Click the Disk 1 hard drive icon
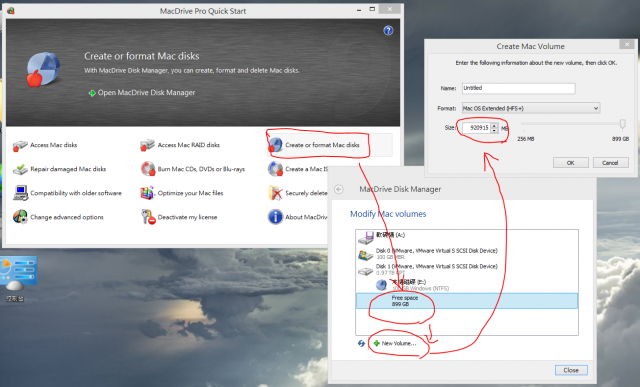The image size is (640, 387). pos(365,271)
